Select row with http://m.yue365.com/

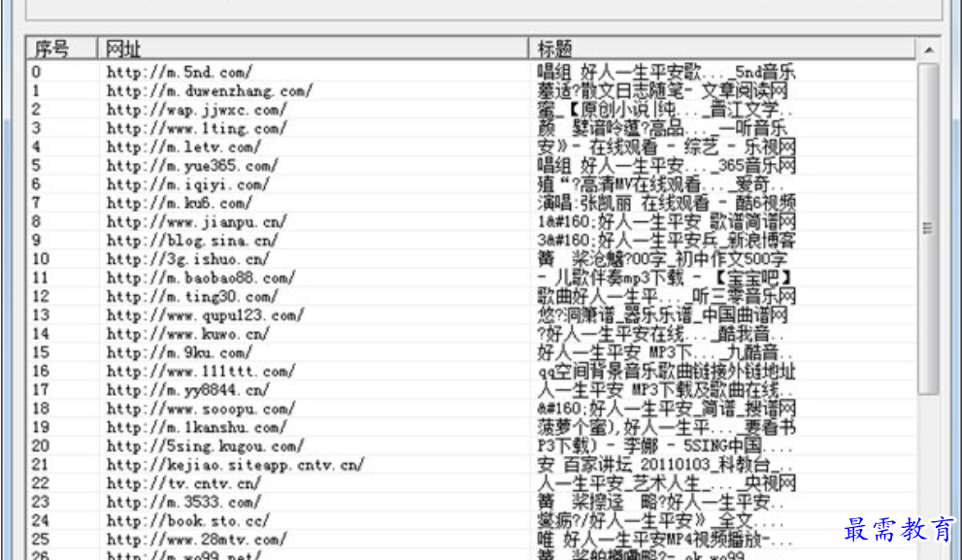(x=471, y=166)
